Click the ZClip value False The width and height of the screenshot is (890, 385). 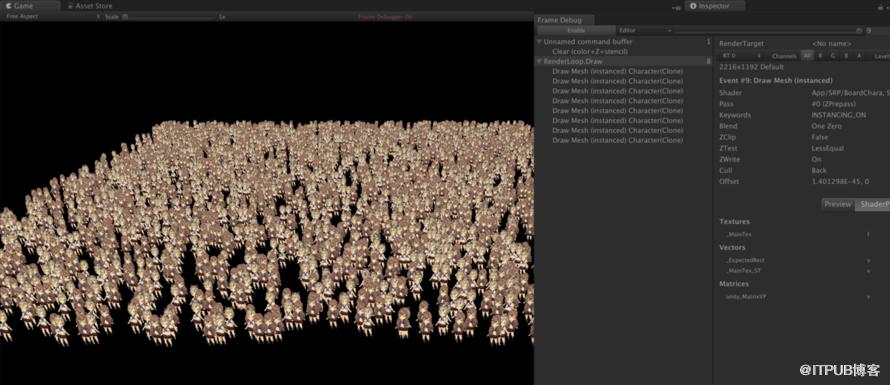click(x=820, y=137)
